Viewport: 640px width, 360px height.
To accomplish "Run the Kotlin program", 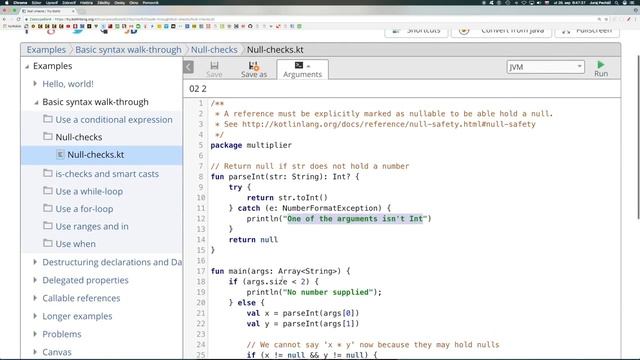I will pyautogui.click(x=601, y=69).
